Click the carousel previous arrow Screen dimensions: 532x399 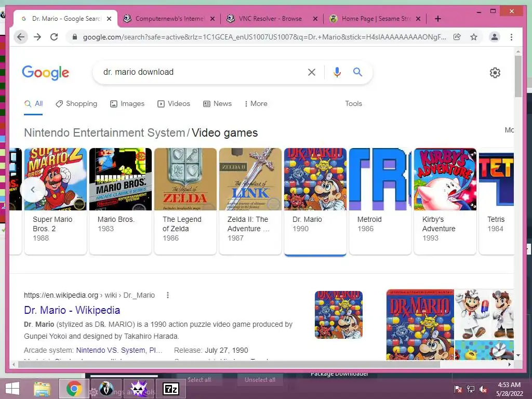point(33,190)
